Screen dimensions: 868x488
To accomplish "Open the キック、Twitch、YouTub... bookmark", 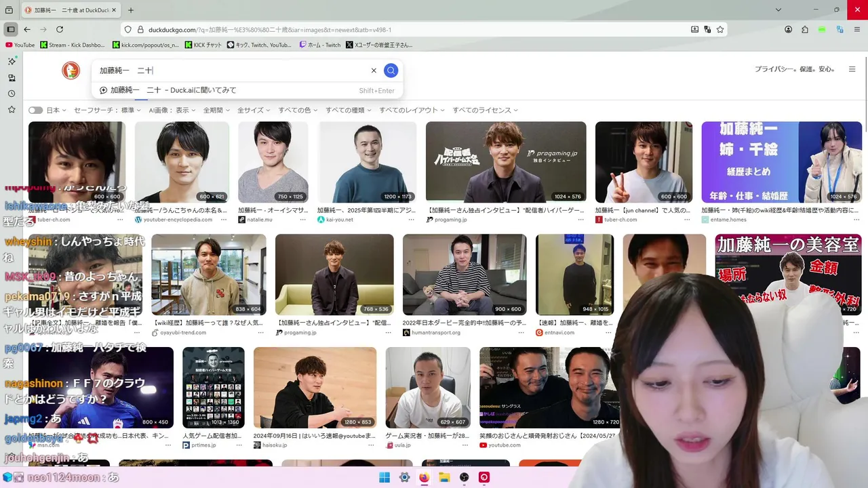I will tap(259, 45).
